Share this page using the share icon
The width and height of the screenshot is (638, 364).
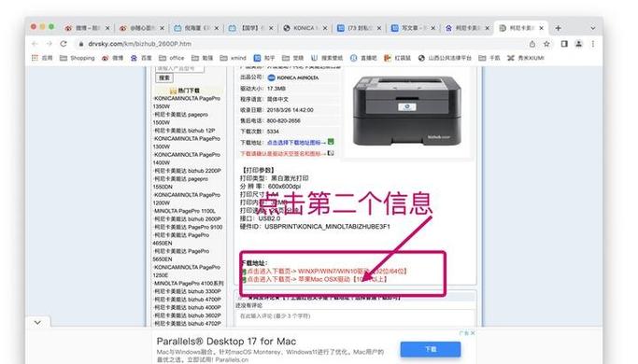click(x=532, y=44)
